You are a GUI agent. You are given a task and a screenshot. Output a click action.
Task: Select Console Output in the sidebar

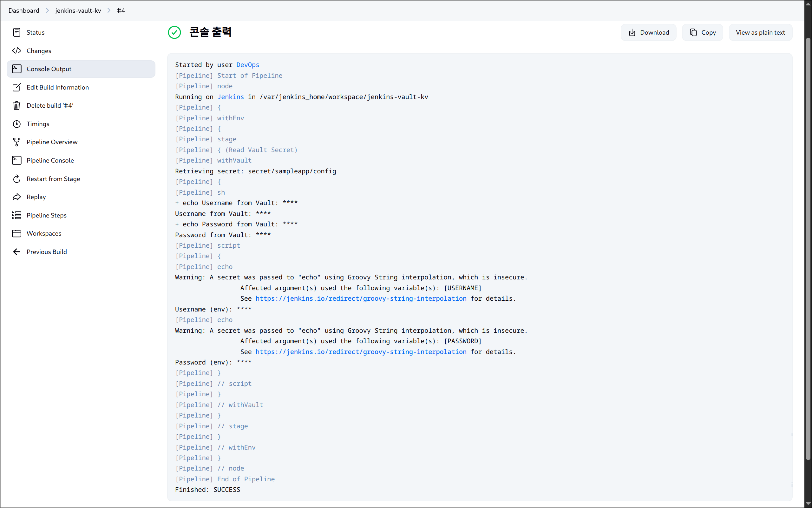pyautogui.click(x=81, y=69)
